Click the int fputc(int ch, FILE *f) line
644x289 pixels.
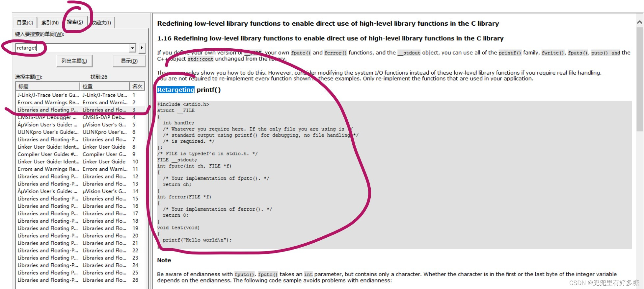[x=194, y=166]
